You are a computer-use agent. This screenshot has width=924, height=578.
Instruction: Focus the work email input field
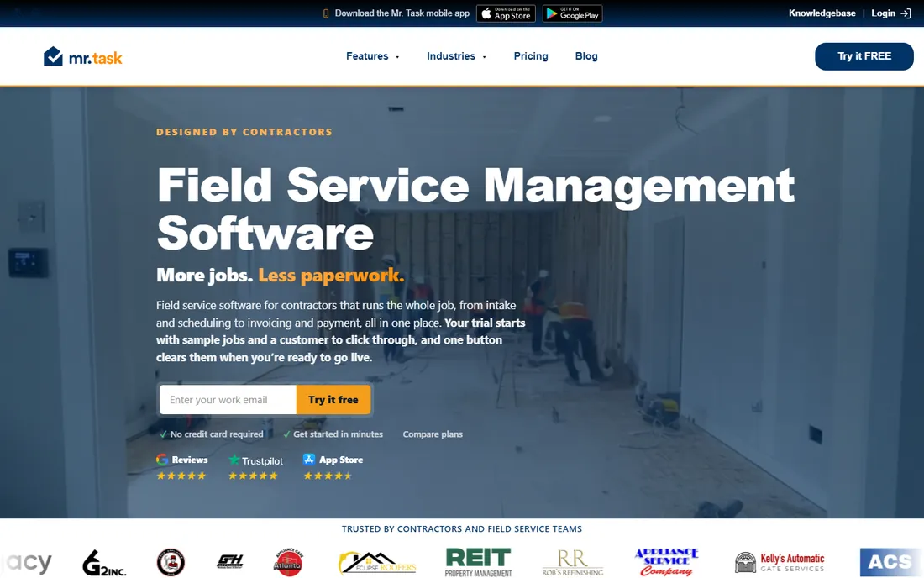(x=228, y=399)
